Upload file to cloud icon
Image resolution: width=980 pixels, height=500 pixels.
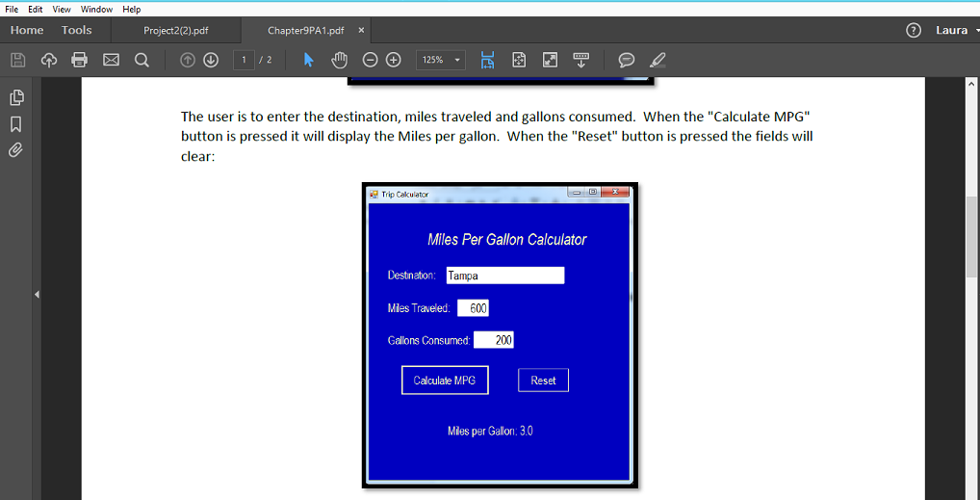coord(49,60)
